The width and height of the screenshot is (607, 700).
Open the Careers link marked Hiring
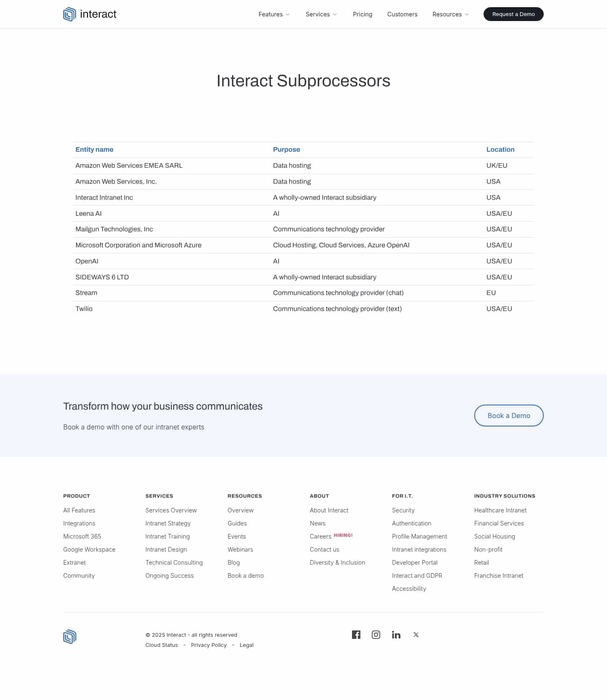pos(320,536)
